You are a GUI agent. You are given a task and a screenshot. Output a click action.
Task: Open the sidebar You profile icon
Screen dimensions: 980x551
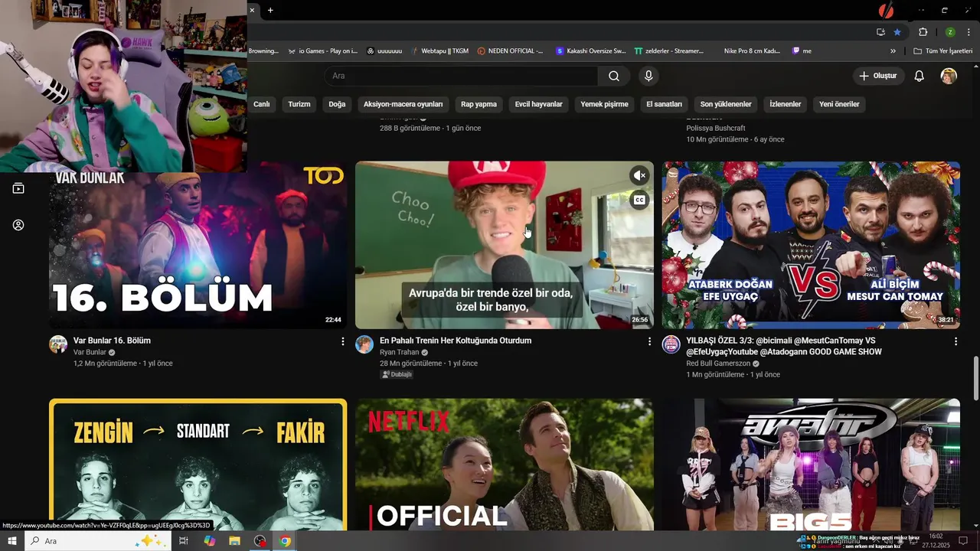point(18,225)
